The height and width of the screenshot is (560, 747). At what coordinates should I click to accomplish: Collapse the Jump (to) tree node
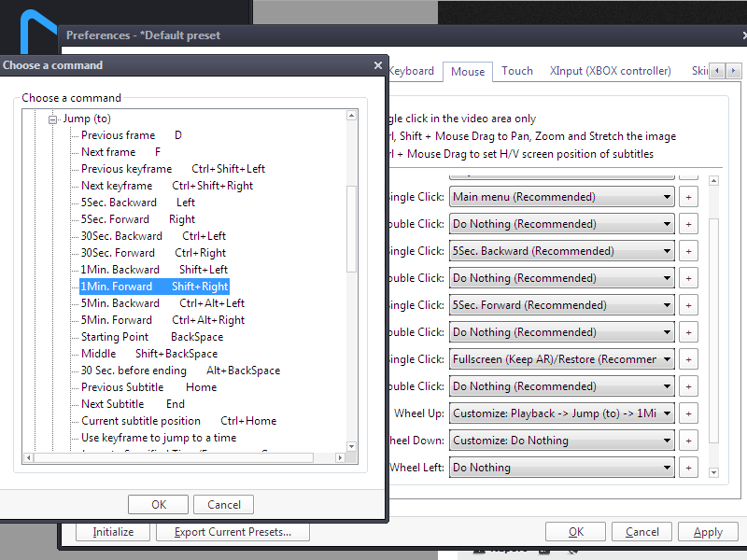53,119
